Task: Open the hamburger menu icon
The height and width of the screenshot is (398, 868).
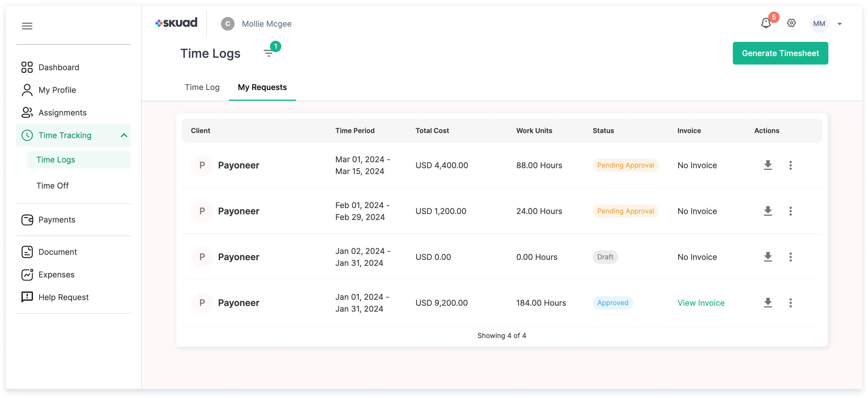Action: (27, 26)
